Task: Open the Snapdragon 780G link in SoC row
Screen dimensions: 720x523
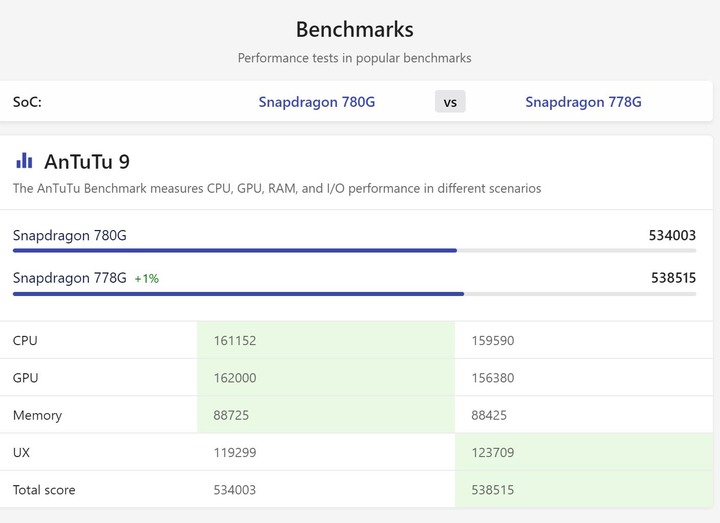Action: [316, 102]
